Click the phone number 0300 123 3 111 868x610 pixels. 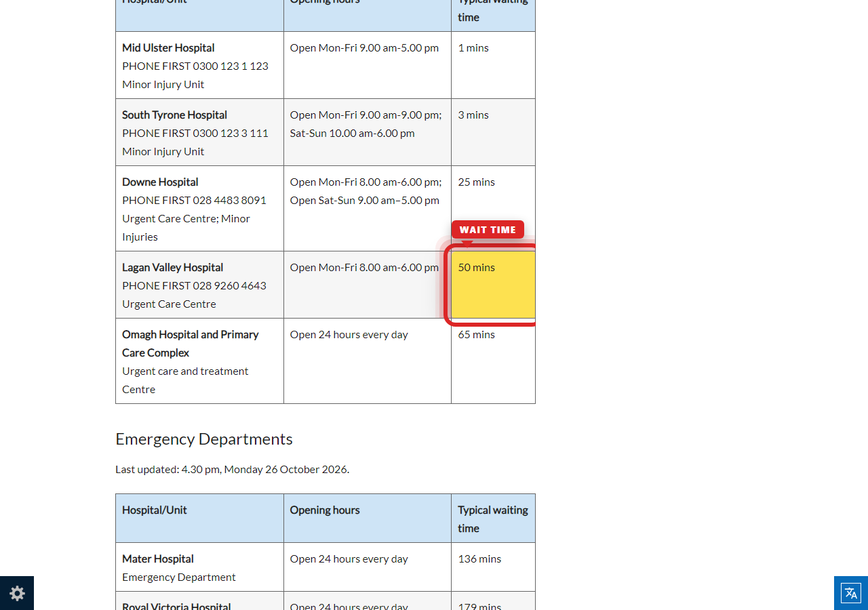(231, 133)
